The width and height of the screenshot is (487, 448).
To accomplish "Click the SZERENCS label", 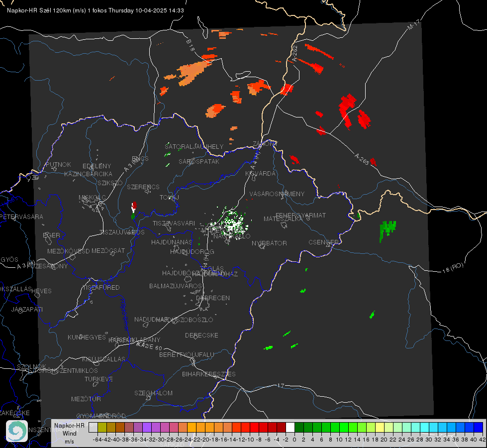I will click(x=143, y=187).
